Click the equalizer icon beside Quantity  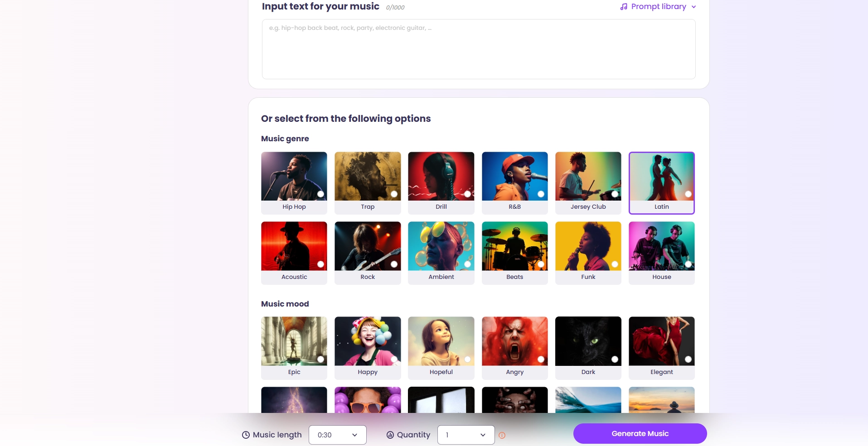(x=390, y=435)
